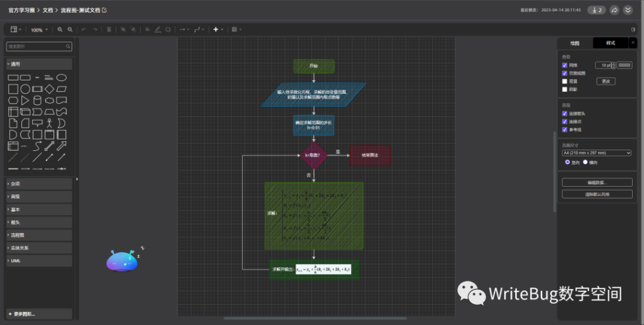Click the fill color bucket icon
644x325 pixels.
(147, 30)
